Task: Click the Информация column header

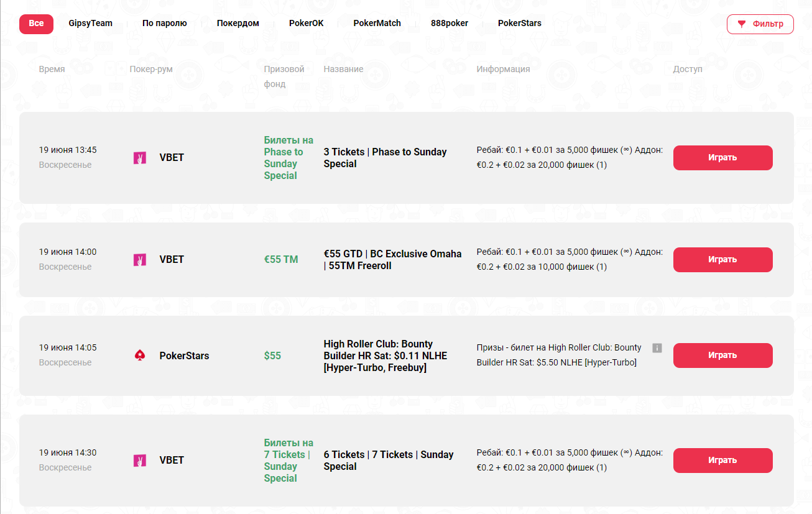Action: pyautogui.click(x=503, y=69)
